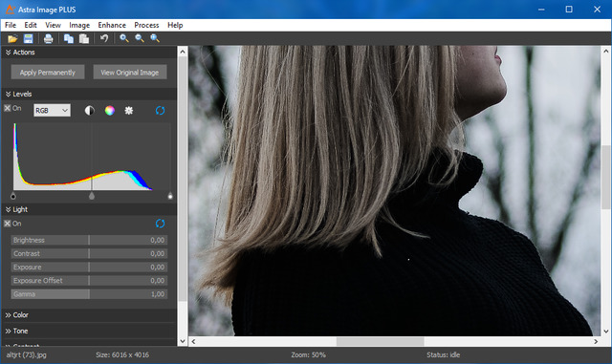This screenshot has height=364, width=612.
Task: Zoom in using the plus magnifier icon
Action: [x=124, y=38]
